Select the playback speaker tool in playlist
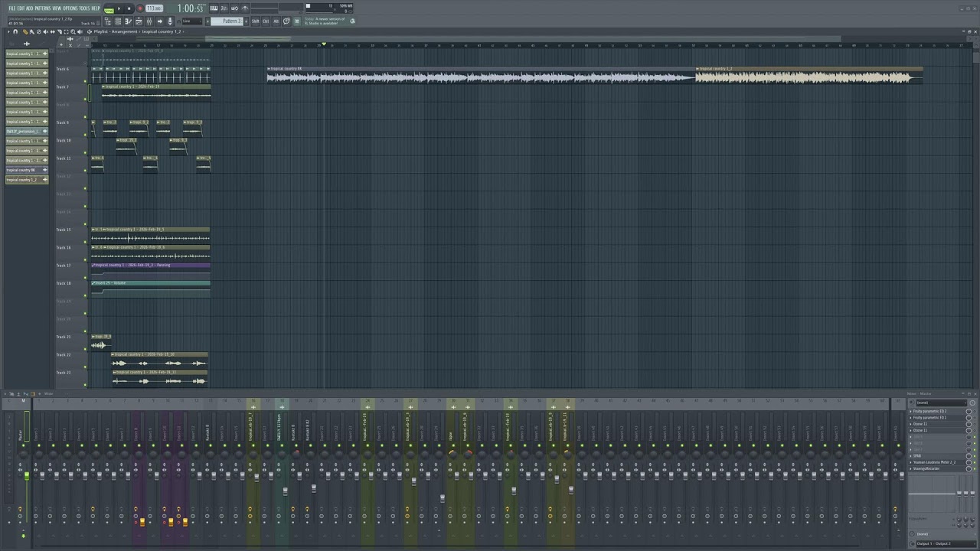Viewport: 980px width, 551px height. [80, 32]
